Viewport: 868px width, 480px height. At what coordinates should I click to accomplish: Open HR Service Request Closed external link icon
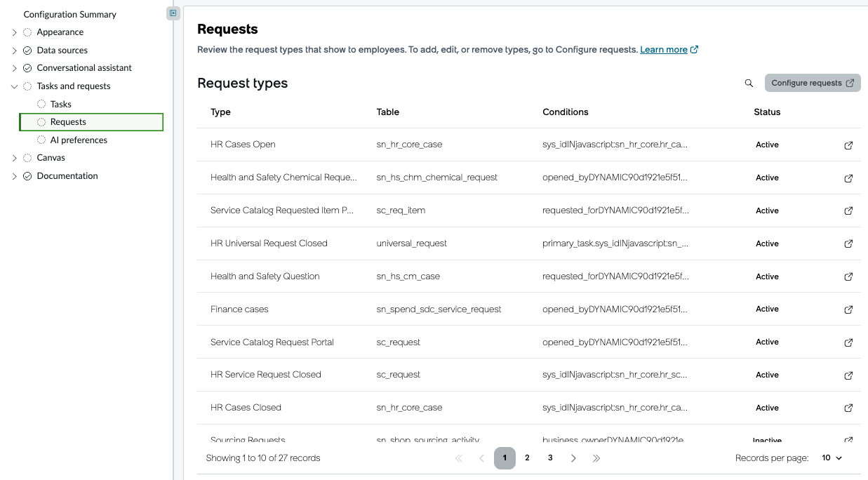click(x=848, y=375)
